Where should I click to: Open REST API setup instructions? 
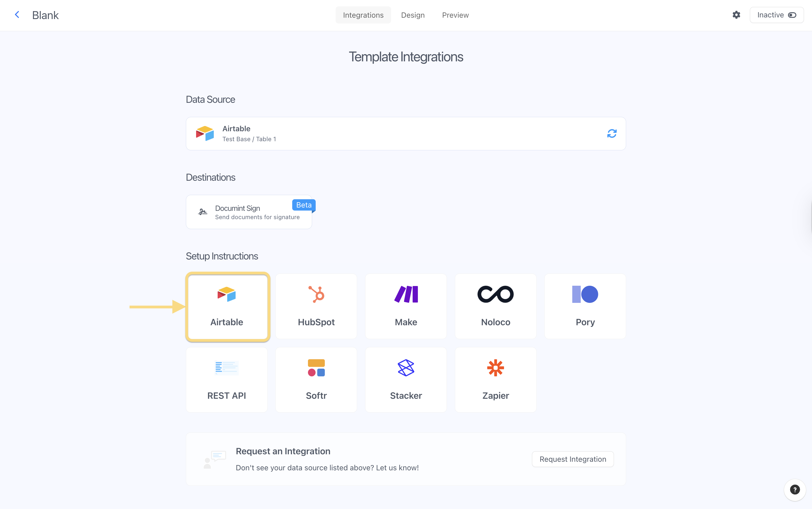click(x=227, y=379)
